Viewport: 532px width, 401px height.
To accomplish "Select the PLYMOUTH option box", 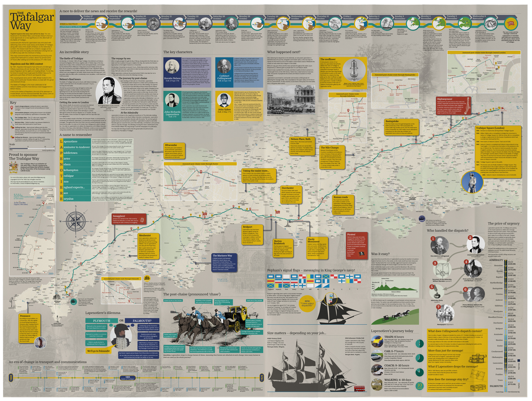I will click(x=102, y=321).
